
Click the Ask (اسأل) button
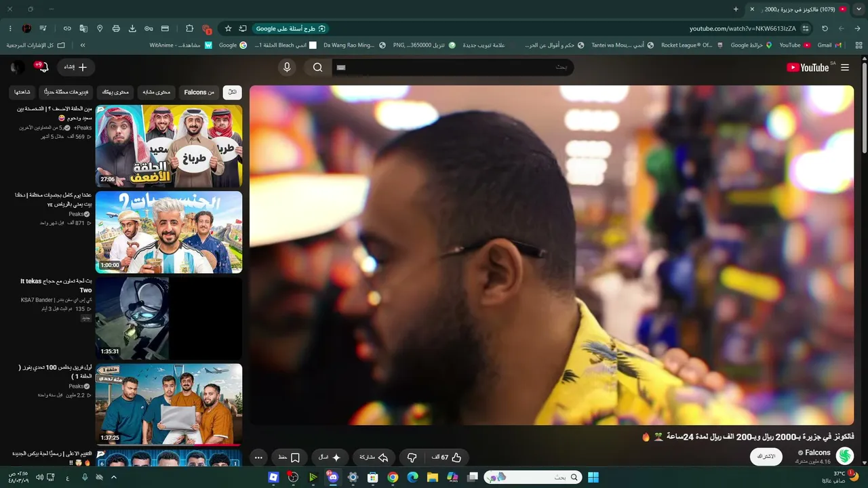tap(330, 457)
